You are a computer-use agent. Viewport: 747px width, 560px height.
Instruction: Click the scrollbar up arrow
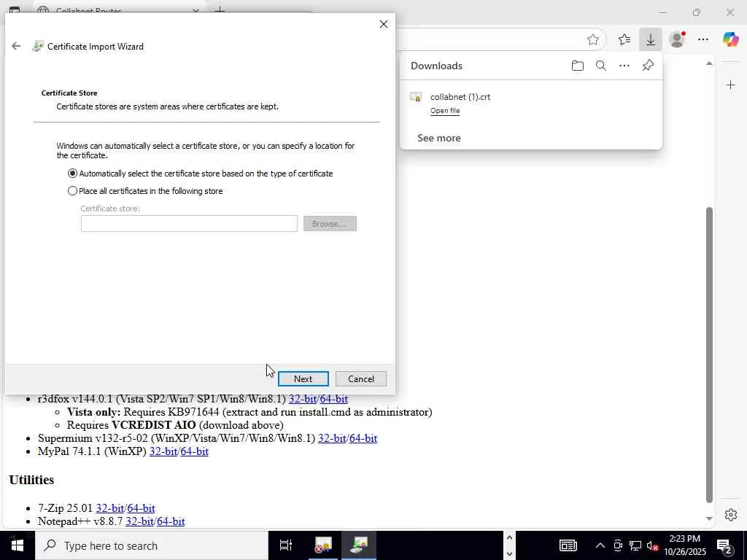coord(709,63)
